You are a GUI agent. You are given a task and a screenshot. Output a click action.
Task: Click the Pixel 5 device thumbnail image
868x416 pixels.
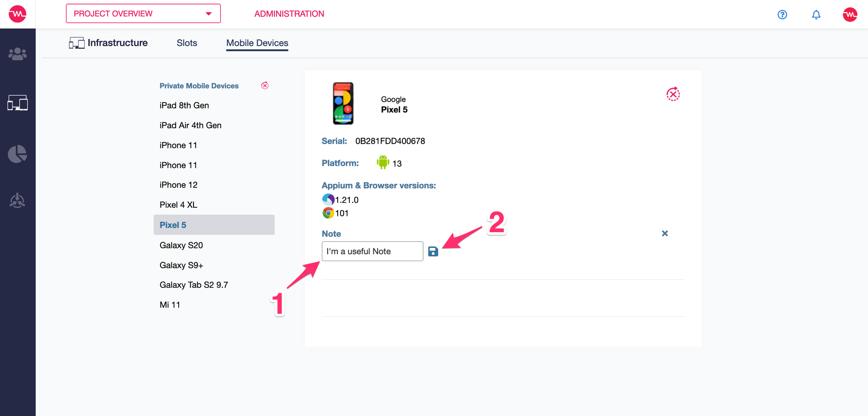343,103
